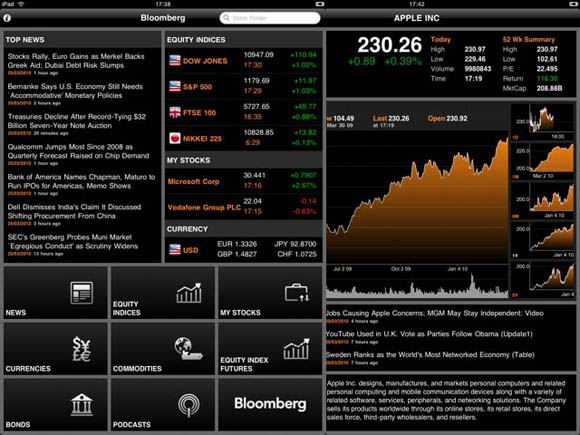Tap APPLE INC title bar
This screenshot has height=435, width=580.
pos(417,18)
